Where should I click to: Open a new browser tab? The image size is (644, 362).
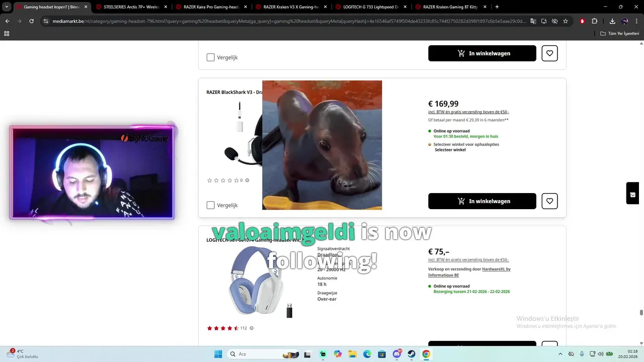pos(497,7)
